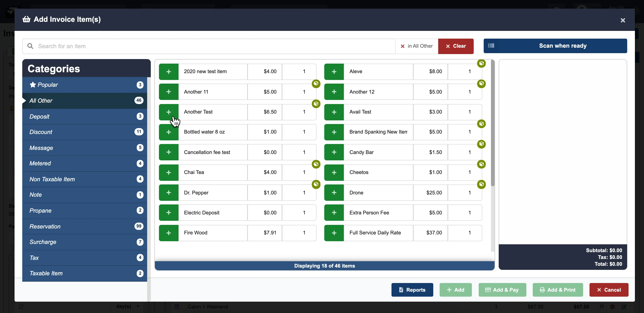Select the Discount category
Image resolution: width=644 pixels, height=313 pixels.
tap(41, 132)
